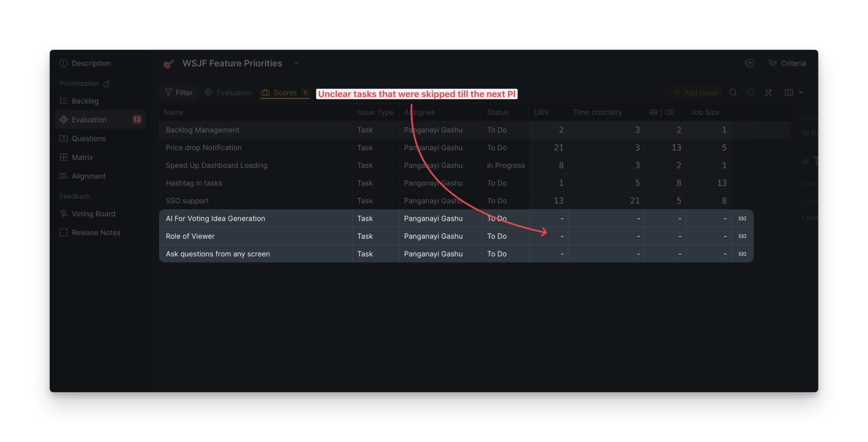Switch to the Scores tab
Image resolution: width=868 pixels, height=442 pixels.
284,92
